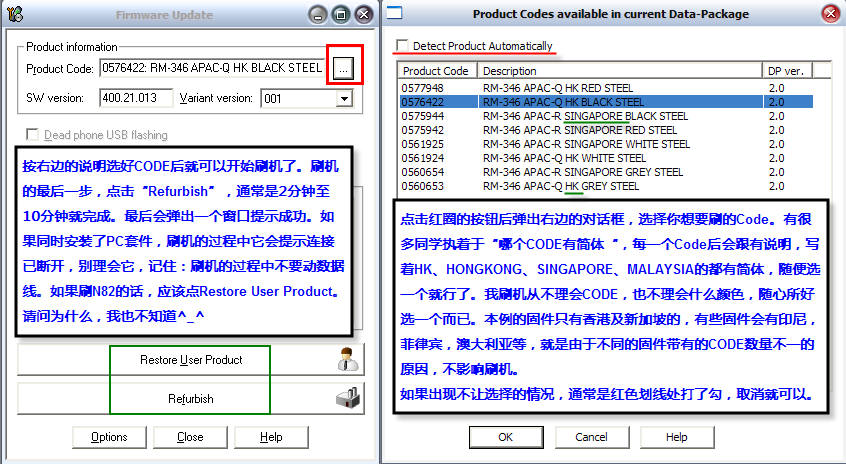The height and width of the screenshot is (464, 846).
Task: Click the Options button
Action: [x=109, y=437]
